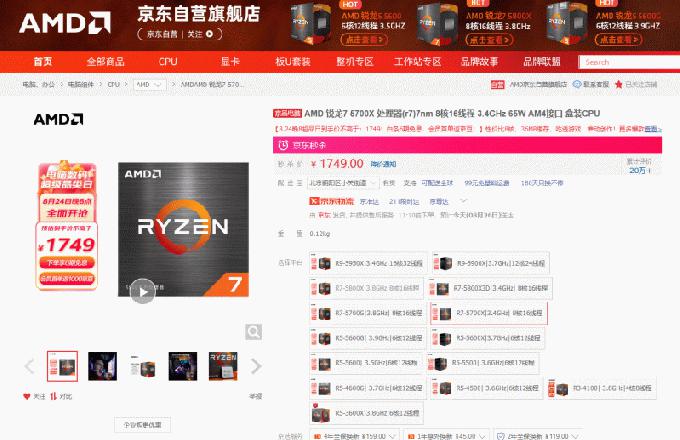
Task: Open 板U套装 tab in store navigation
Action: tap(293, 62)
